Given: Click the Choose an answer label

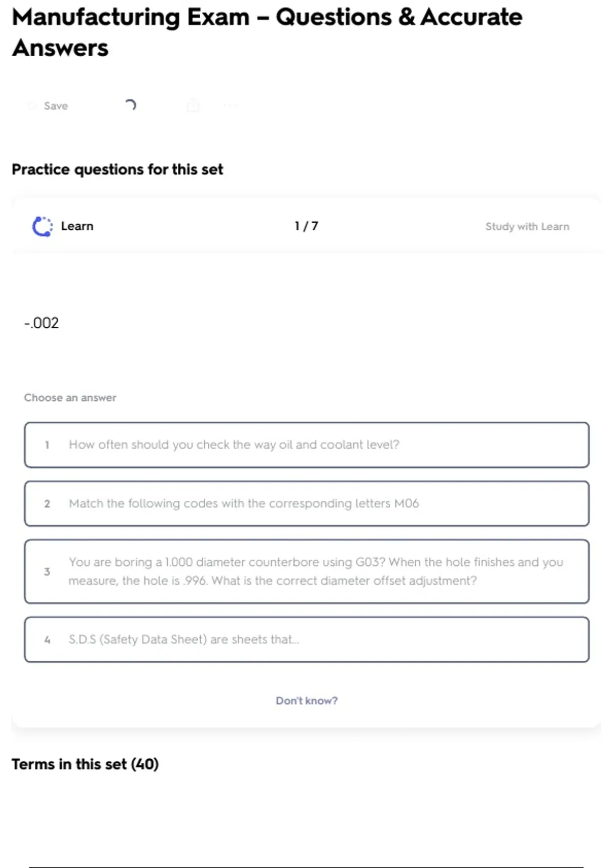Looking at the screenshot, I should click(x=70, y=398).
